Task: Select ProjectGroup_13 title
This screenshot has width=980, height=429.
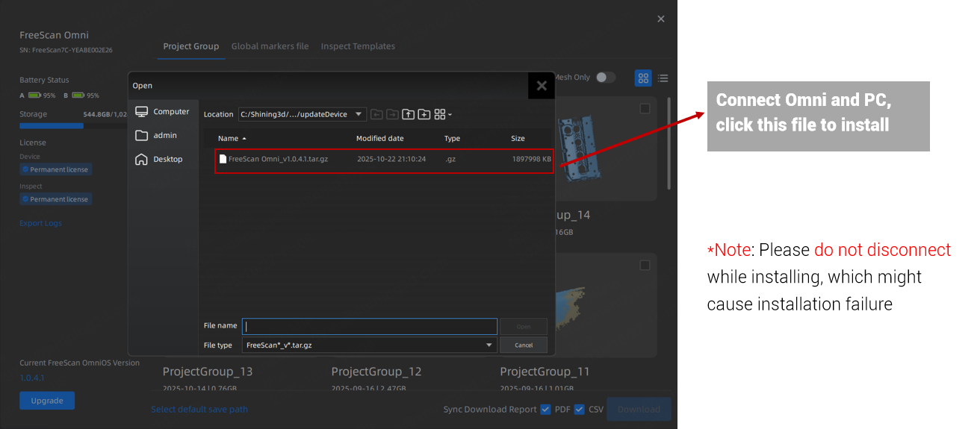Action: [x=208, y=372]
